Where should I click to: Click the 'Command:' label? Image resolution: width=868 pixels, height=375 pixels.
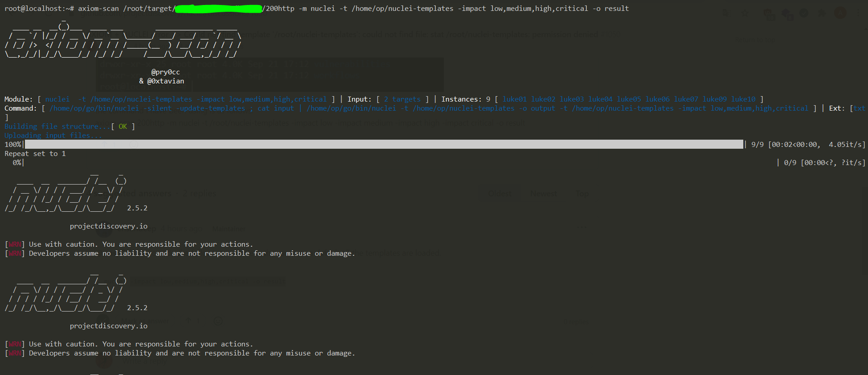pyautogui.click(x=21, y=108)
